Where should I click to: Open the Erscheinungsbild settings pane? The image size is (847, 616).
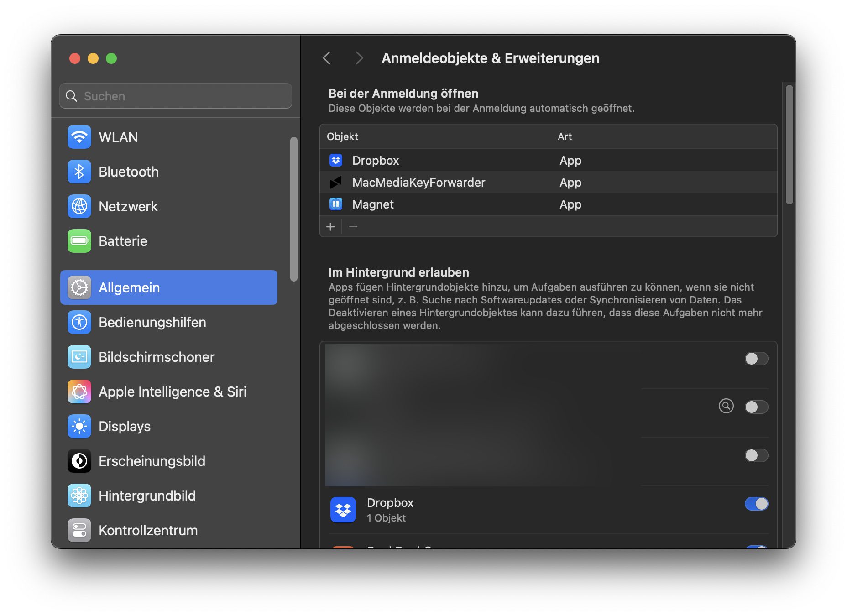click(152, 461)
